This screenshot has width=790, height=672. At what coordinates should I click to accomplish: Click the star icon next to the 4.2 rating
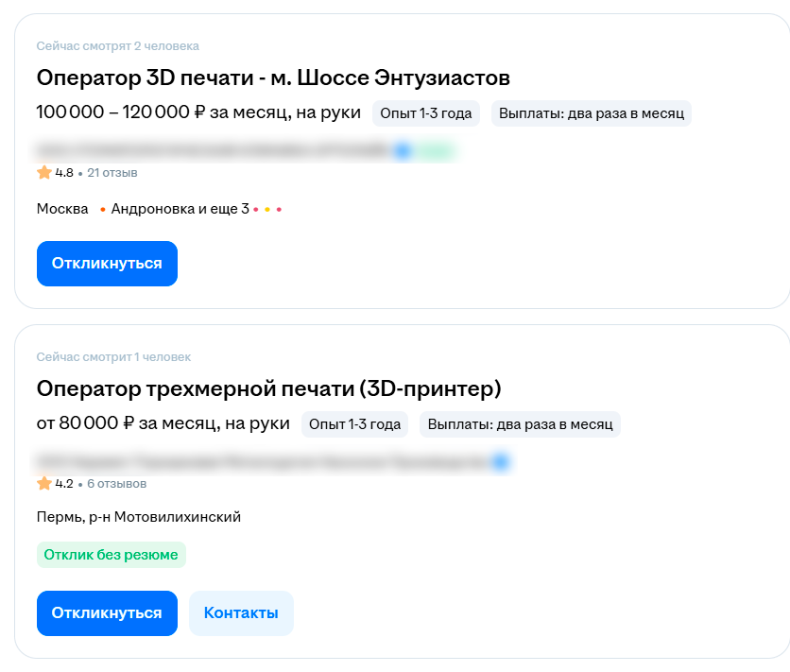[43, 483]
